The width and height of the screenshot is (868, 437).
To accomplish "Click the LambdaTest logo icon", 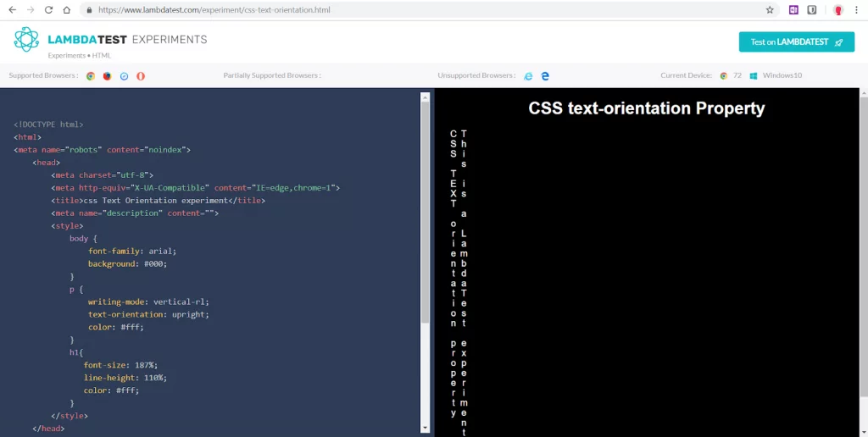I will click(26, 39).
